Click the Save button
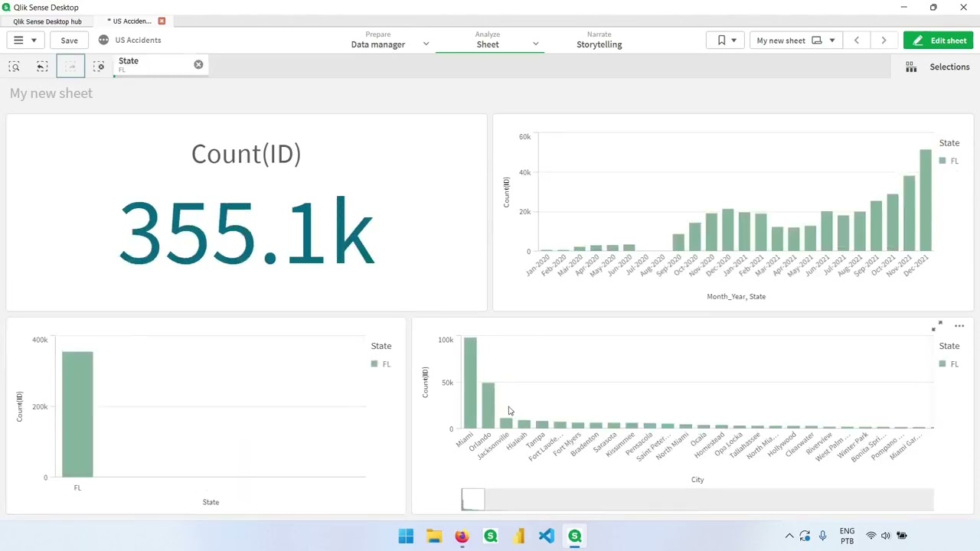This screenshot has width=980, height=551. click(x=69, y=41)
